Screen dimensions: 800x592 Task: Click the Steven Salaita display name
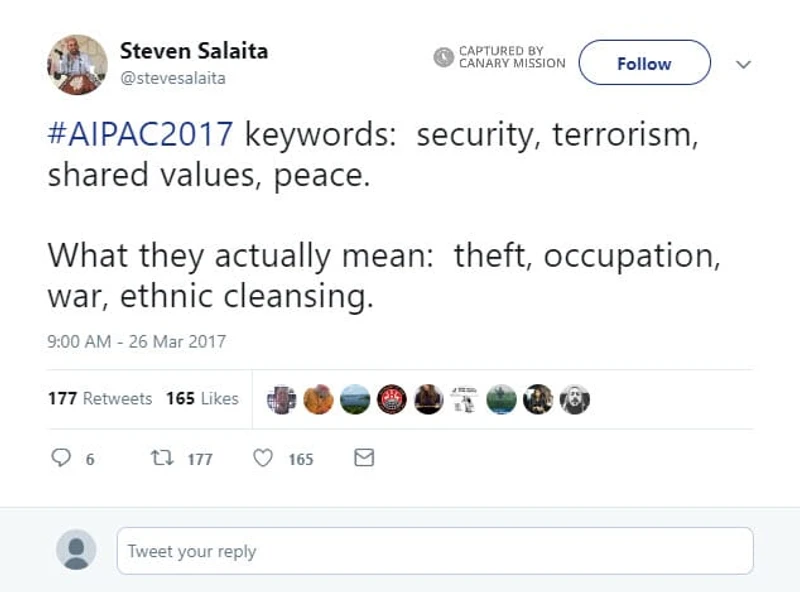coord(193,50)
